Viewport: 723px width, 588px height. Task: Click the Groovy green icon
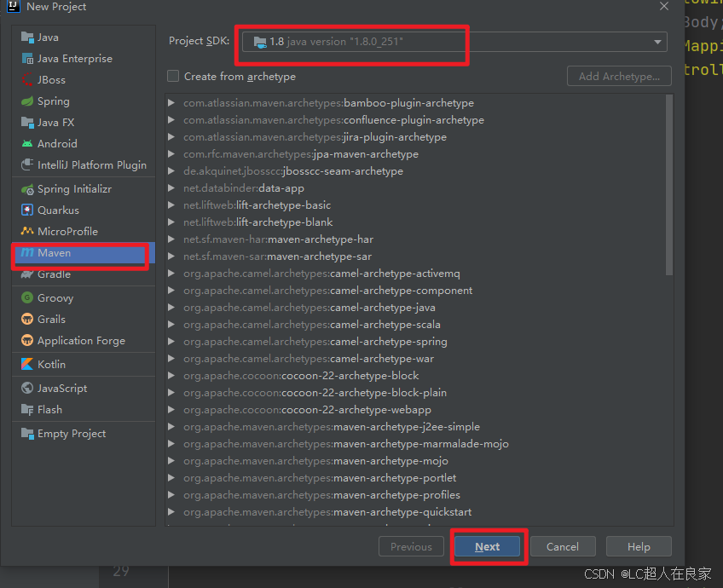[x=27, y=297]
